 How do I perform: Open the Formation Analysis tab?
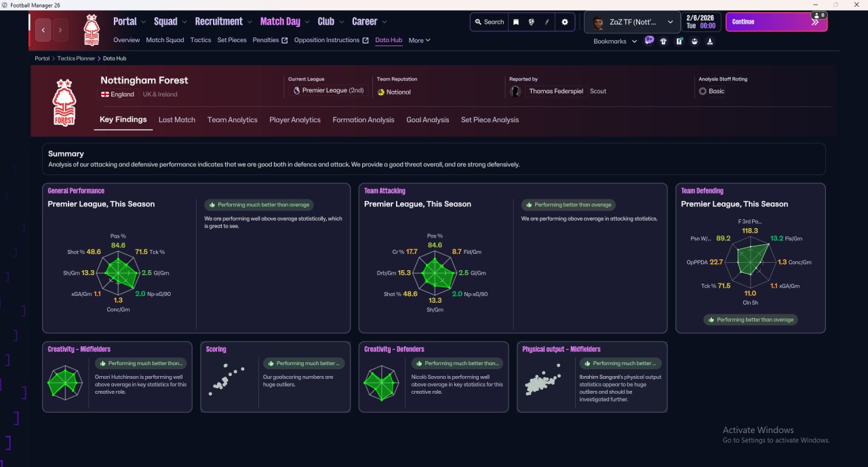pyautogui.click(x=363, y=119)
